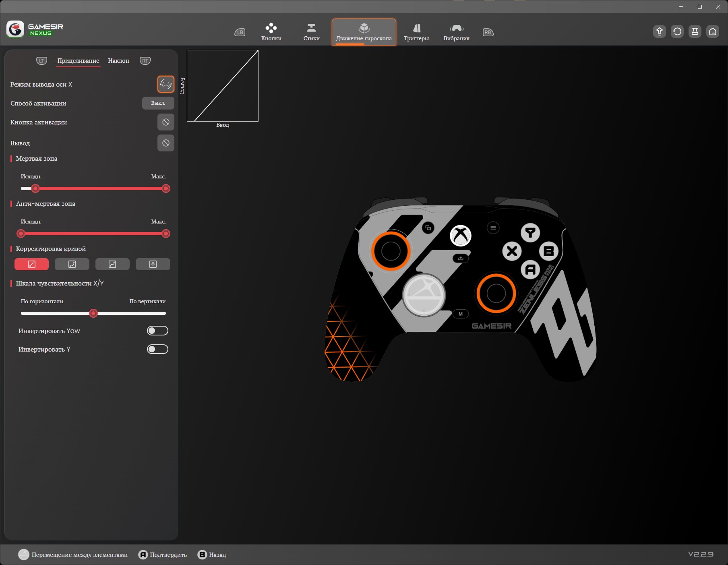This screenshot has height=565, width=728.
Task: Click the A button on the controller image
Action: 530,270
